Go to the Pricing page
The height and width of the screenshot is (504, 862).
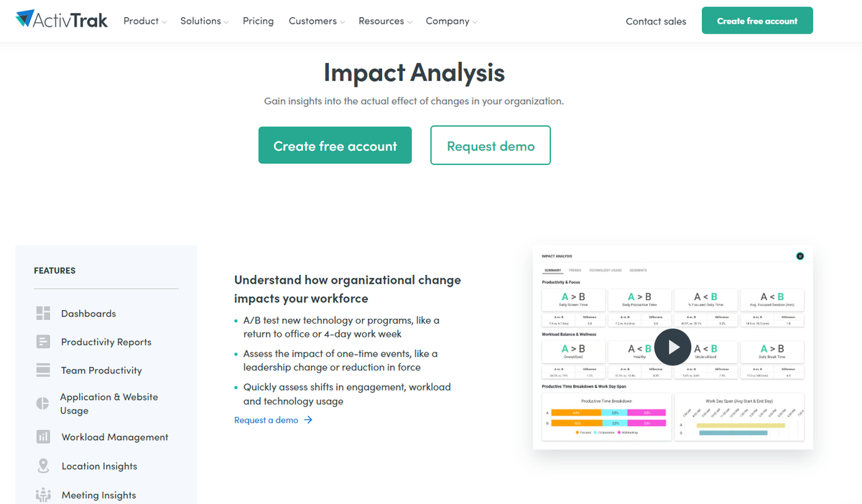258,22
